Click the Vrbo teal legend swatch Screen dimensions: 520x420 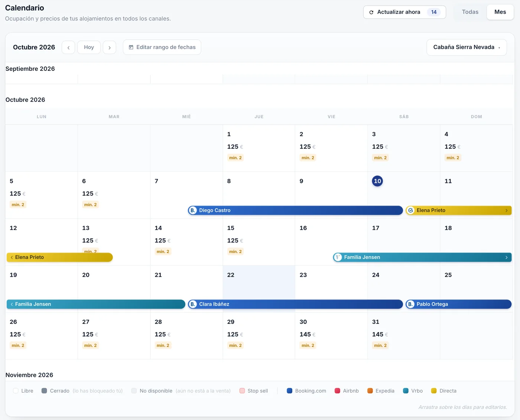[406, 391]
